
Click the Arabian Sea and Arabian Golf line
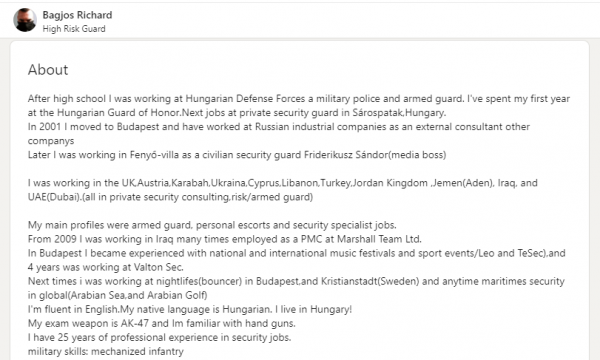pyautogui.click(x=117, y=295)
